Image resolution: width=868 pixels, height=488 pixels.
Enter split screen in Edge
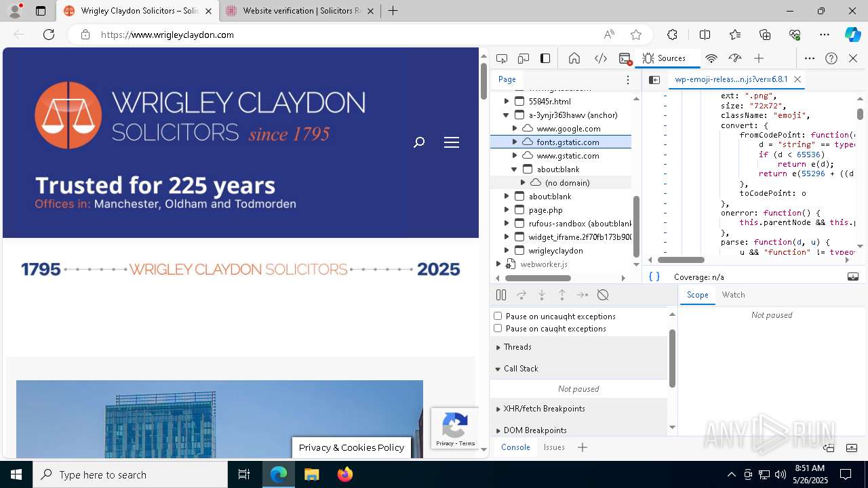point(705,35)
